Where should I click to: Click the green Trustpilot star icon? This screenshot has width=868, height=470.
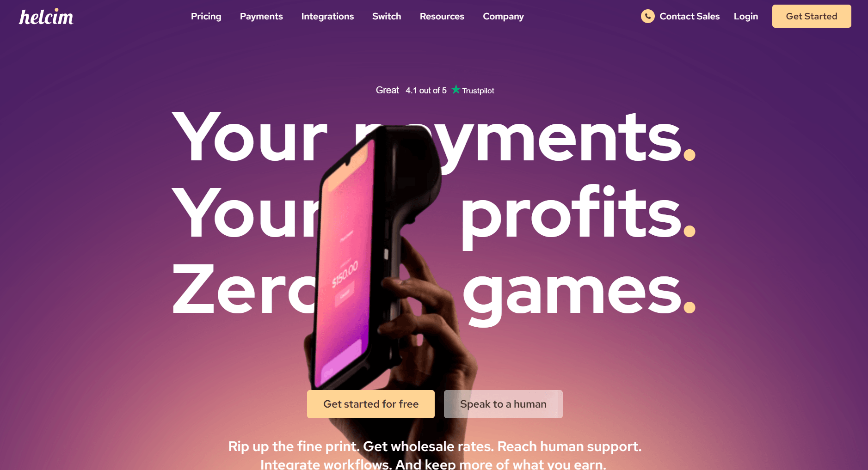pos(456,90)
